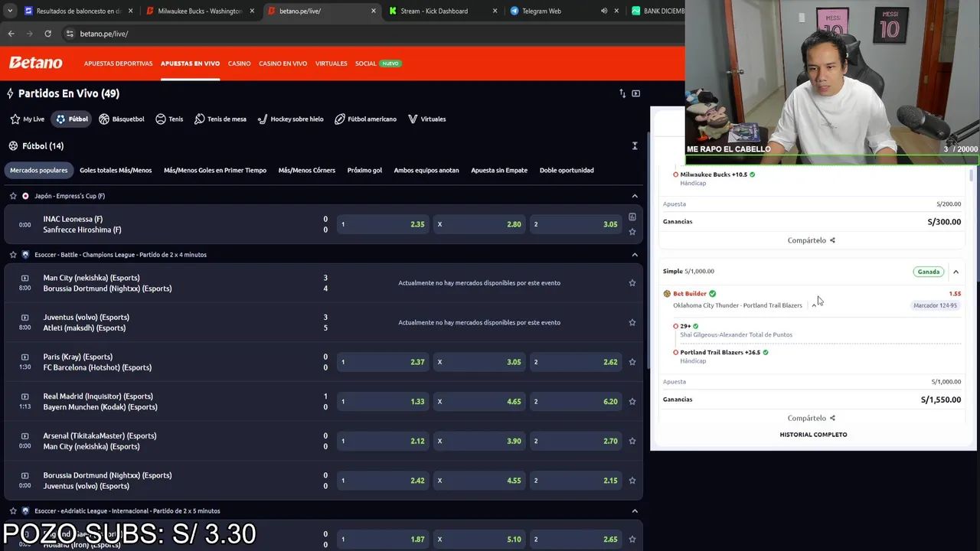Open My Live star filter
Screen dimensions: 980x551
coord(28,119)
